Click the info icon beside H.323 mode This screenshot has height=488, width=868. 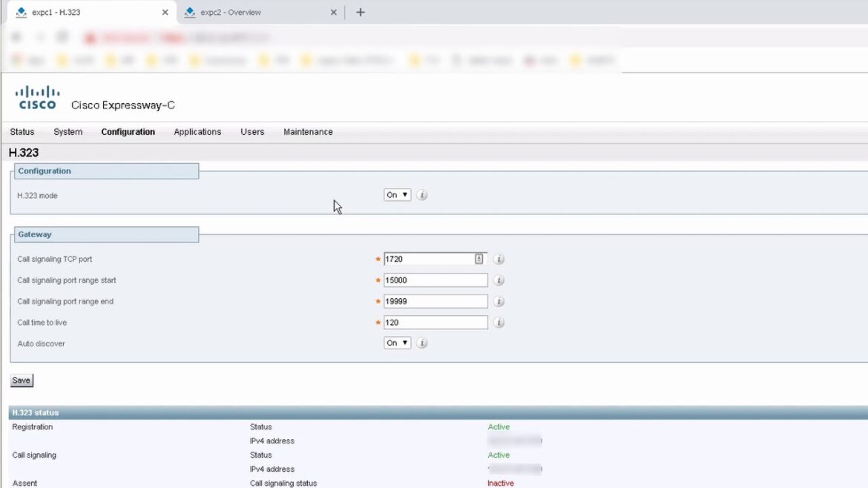coord(422,195)
